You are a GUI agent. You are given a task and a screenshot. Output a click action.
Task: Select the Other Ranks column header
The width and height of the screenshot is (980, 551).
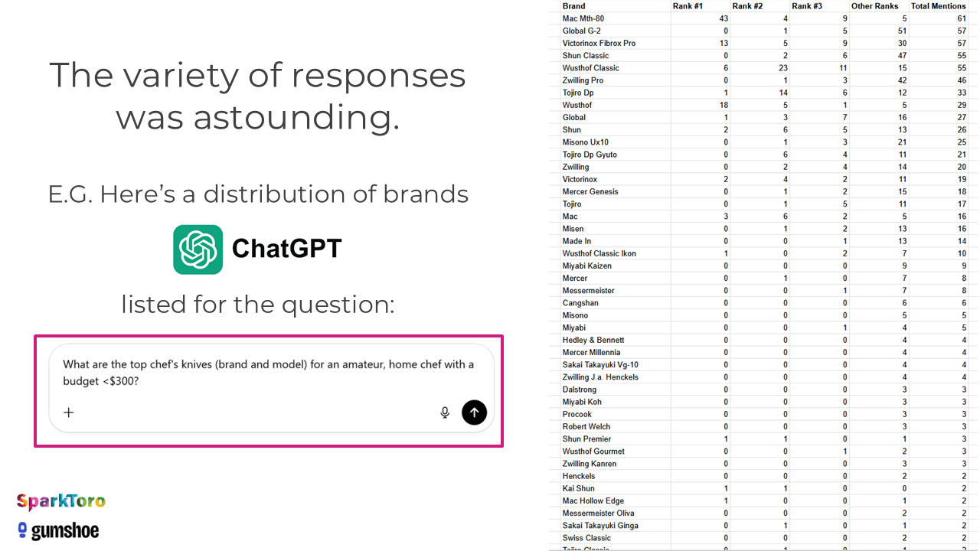tap(874, 6)
